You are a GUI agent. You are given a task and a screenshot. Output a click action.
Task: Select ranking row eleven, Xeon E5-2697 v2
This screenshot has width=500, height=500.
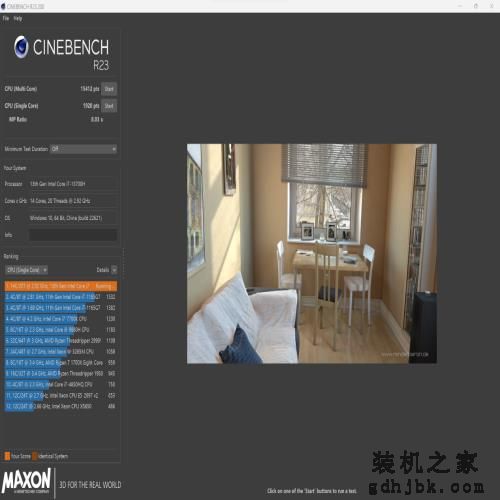click(61, 396)
